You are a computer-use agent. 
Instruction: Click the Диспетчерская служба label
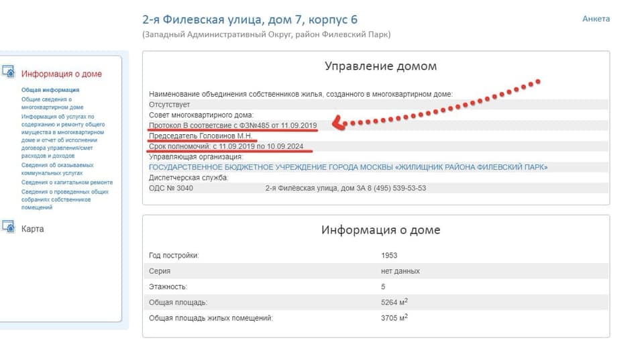189,178
